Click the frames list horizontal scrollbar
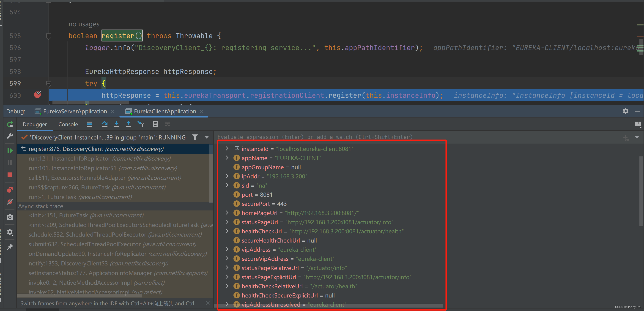The width and height of the screenshot is (644, 311). coord(79,296)
